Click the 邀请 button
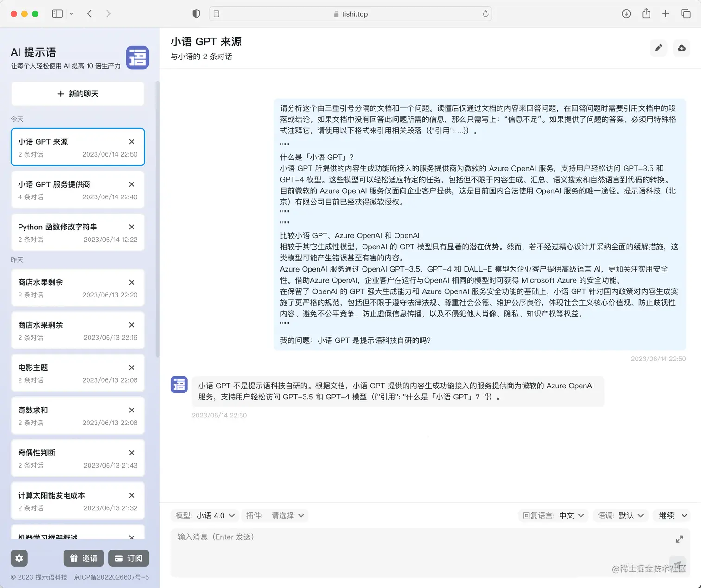 [x=83, y=558]
